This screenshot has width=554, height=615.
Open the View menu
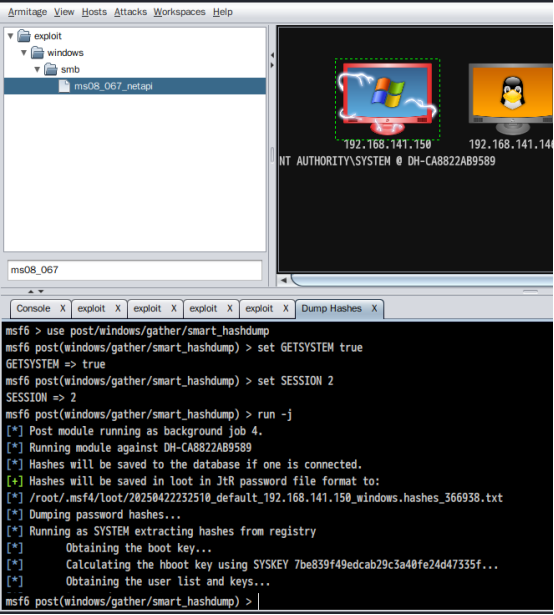(64, 12)
